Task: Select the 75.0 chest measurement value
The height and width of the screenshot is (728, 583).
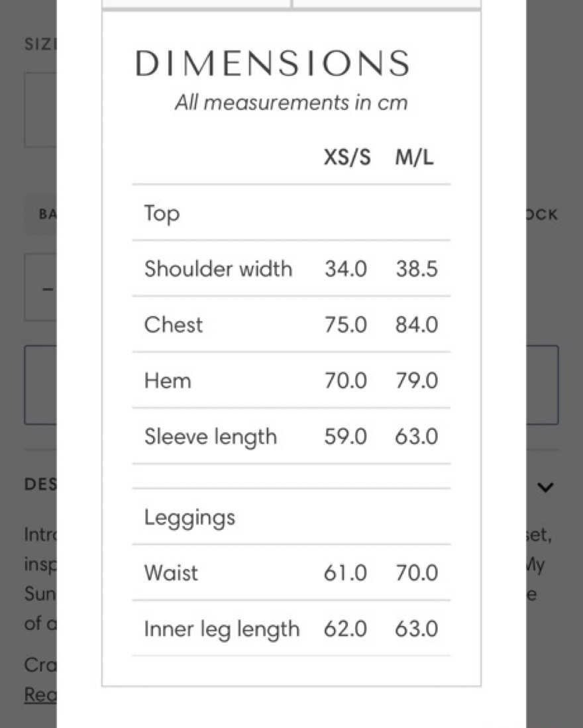Action: coord(346,325)
